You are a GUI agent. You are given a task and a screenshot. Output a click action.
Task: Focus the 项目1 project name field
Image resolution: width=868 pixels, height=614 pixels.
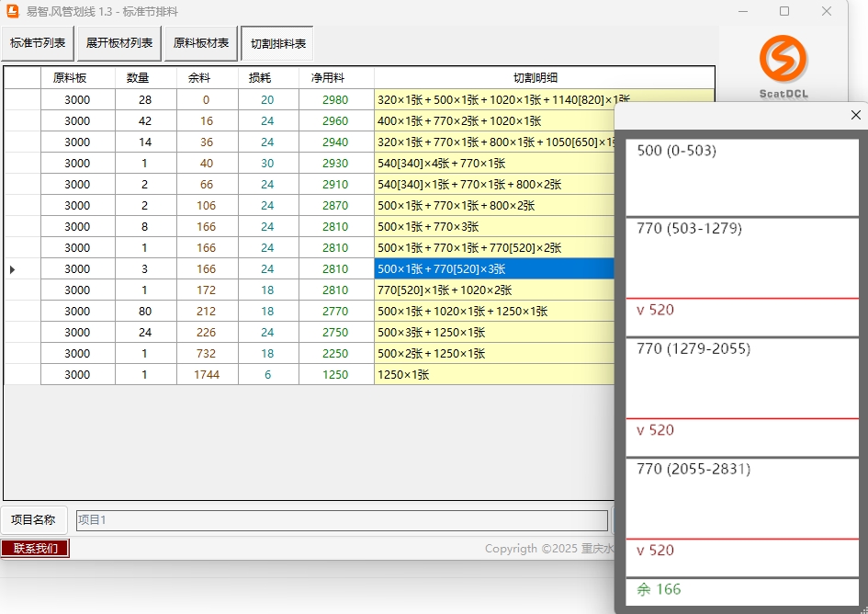click(x=341, y=520)
